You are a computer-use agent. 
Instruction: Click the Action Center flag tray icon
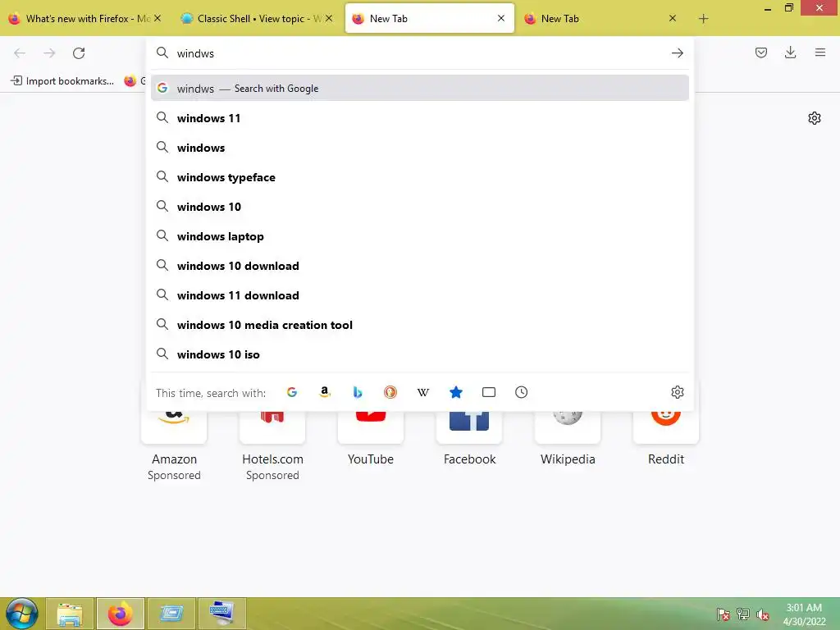click(x=723, y=614)
